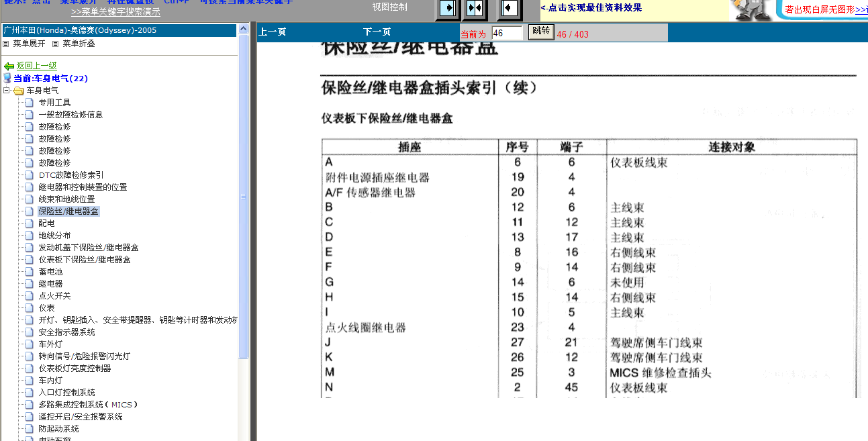
Task: Click the 视图控制 label
Action: tap(390, 7)
